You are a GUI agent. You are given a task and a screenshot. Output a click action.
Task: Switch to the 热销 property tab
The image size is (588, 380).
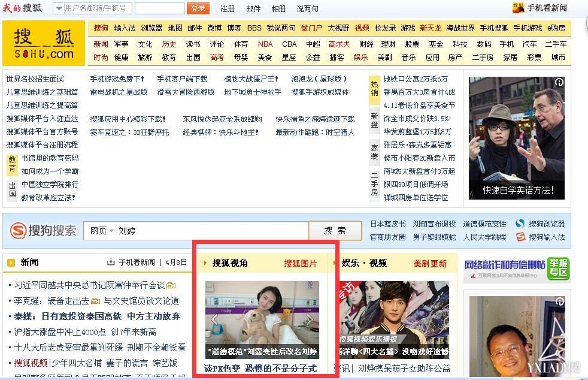[374, 89]
